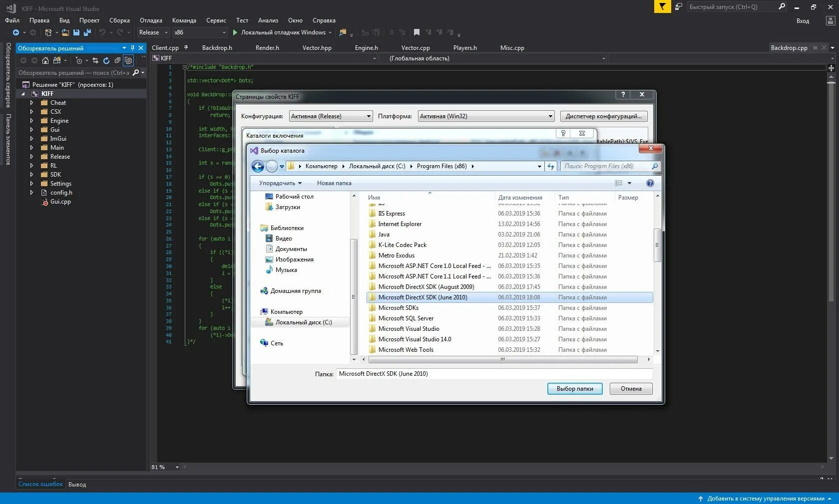Click the Sync with Active Document icon

click(95, 60)
